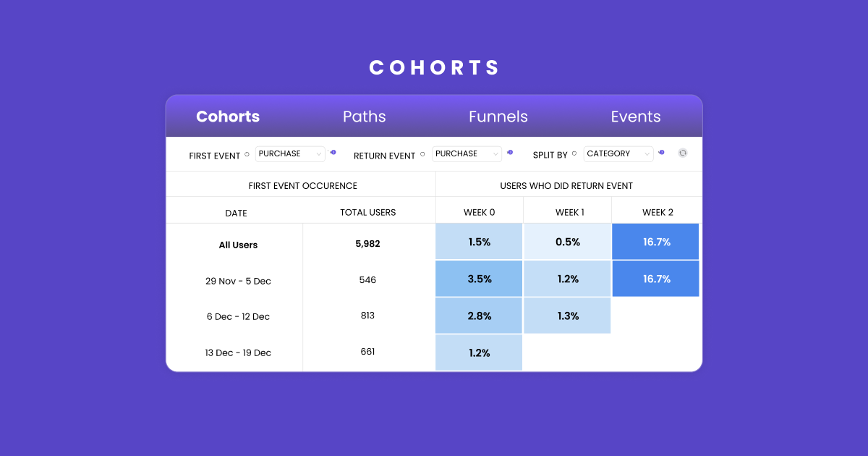Viewport: 868px width, 456px height.
Task: Select the 3.5% cell for 29 Nov cohort
Action: coord(479,278)
